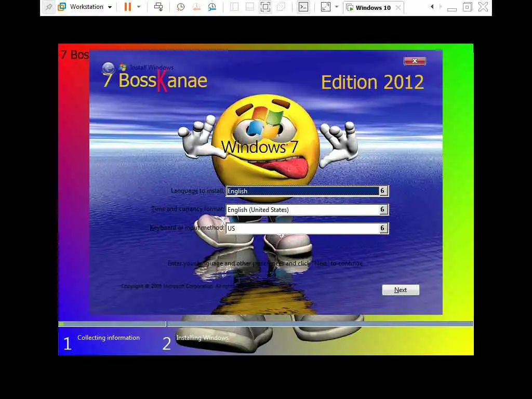Click the arrow button of the US keyboard box
This screenshot has height=399, width=532.
coord(383,228)
